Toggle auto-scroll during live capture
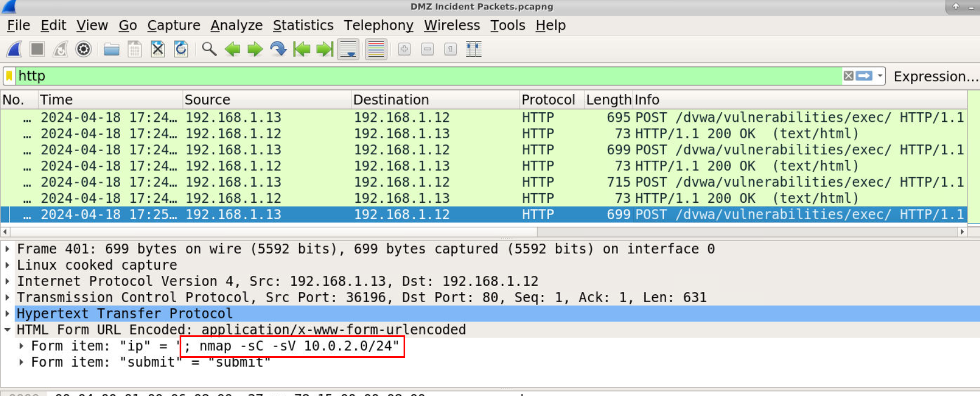Image resolution: width=980 pixels, height=396 pixels. 348,49
